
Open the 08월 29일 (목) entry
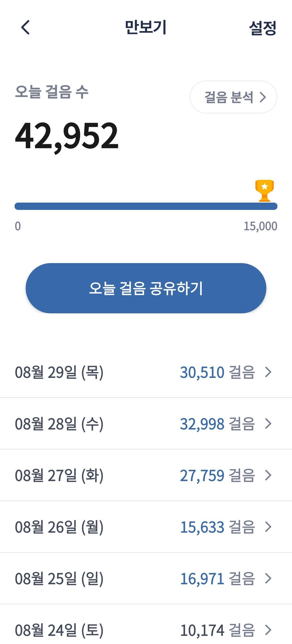[x=146, y=372]
